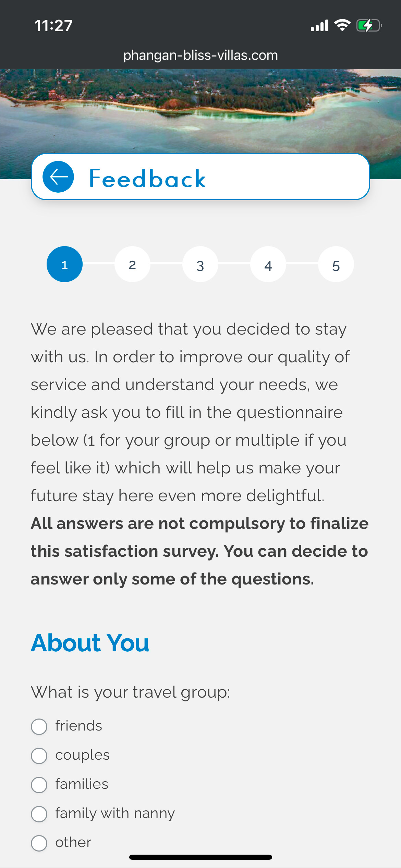
Task: Tap the Wi-Fi status icon
Action: click(x=342, y=25)
